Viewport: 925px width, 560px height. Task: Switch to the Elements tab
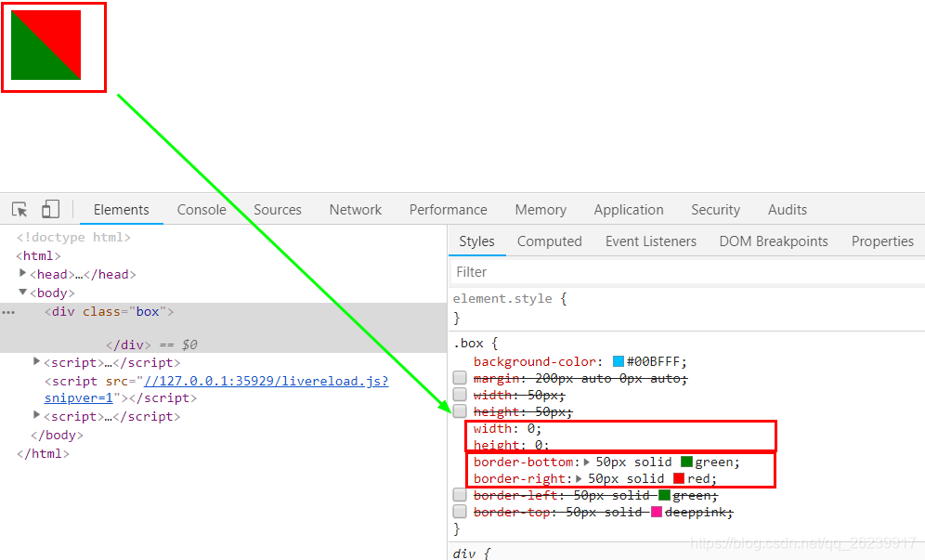121,210
